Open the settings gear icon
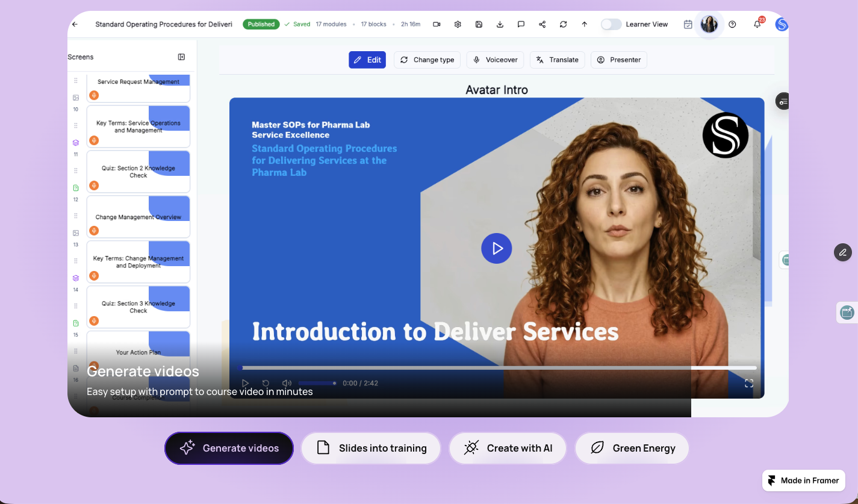 tap(458, 25)
